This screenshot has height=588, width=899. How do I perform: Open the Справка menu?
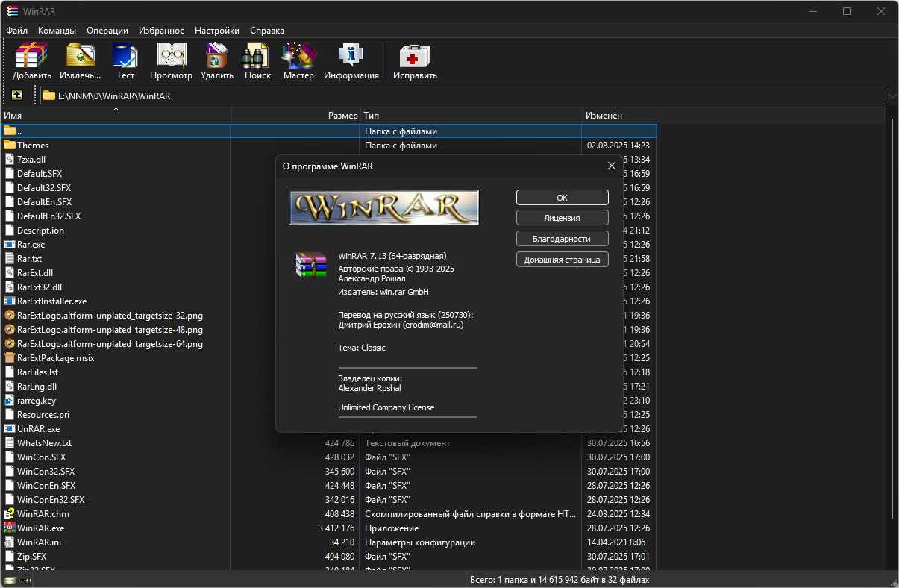[x=267, y=31]
